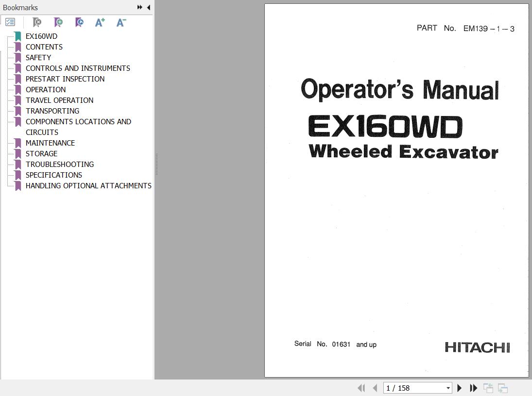Screen dimensions: 532x396
Task: Click the SAFETY bookmark ribbon icon
Action: [x=18, y=58]
